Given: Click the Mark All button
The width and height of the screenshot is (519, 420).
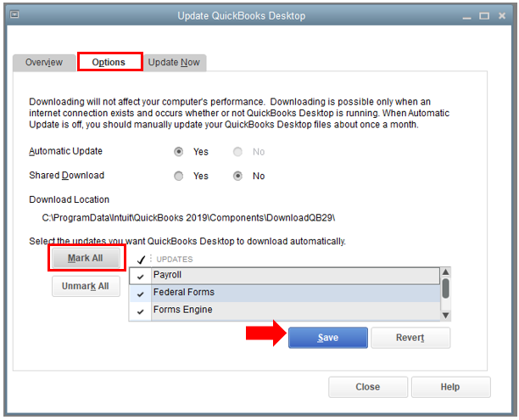Looking at the screenshot, I should (86, 258).
